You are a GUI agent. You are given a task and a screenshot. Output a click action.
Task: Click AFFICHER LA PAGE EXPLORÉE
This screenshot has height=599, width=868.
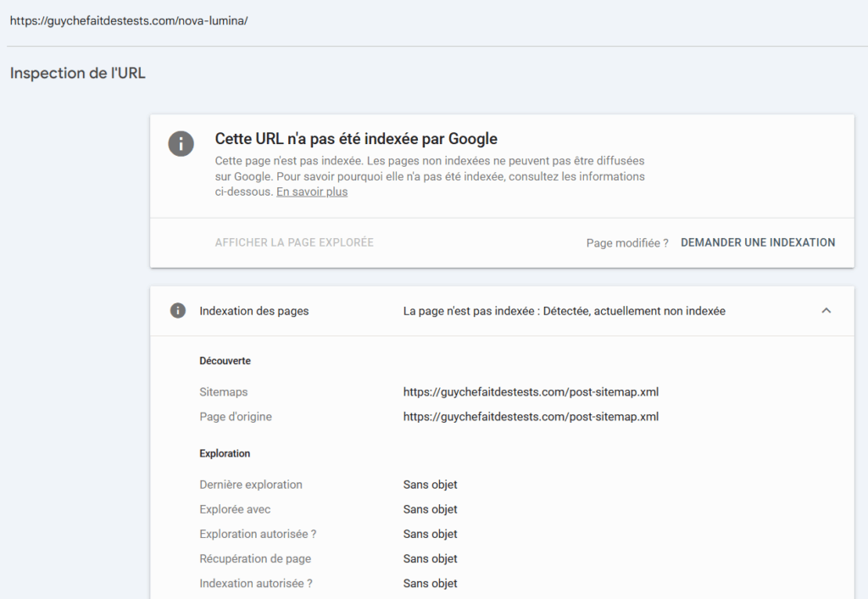point(294,242)
